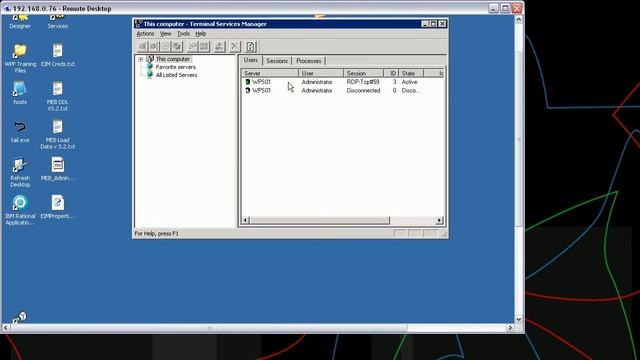Click the Send Message toolbar icon
Viewport: 640px width, 360px height.
166,47
